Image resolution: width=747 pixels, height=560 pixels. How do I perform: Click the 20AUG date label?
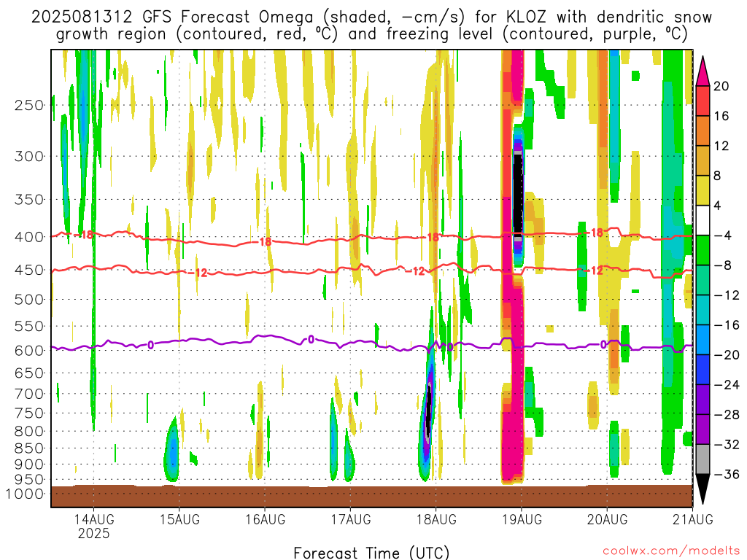(x=608, y=519)
